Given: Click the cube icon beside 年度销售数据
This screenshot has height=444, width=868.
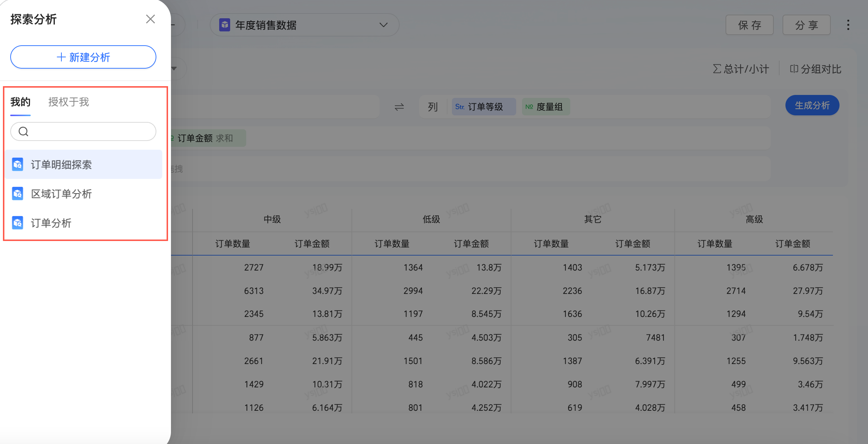Looking at the screenshot, I should pos(225,25).
